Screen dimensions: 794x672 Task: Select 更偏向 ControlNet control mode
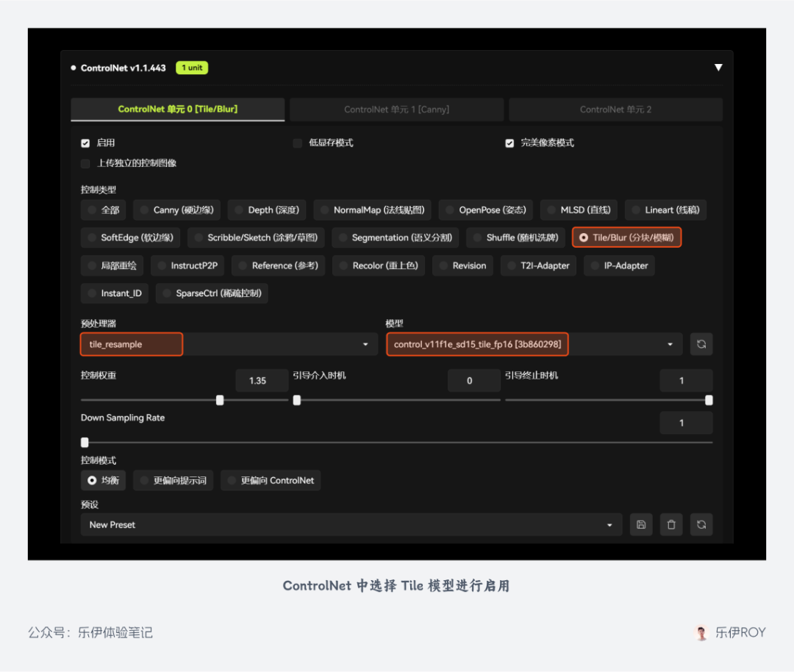click(x=271, y=481)
